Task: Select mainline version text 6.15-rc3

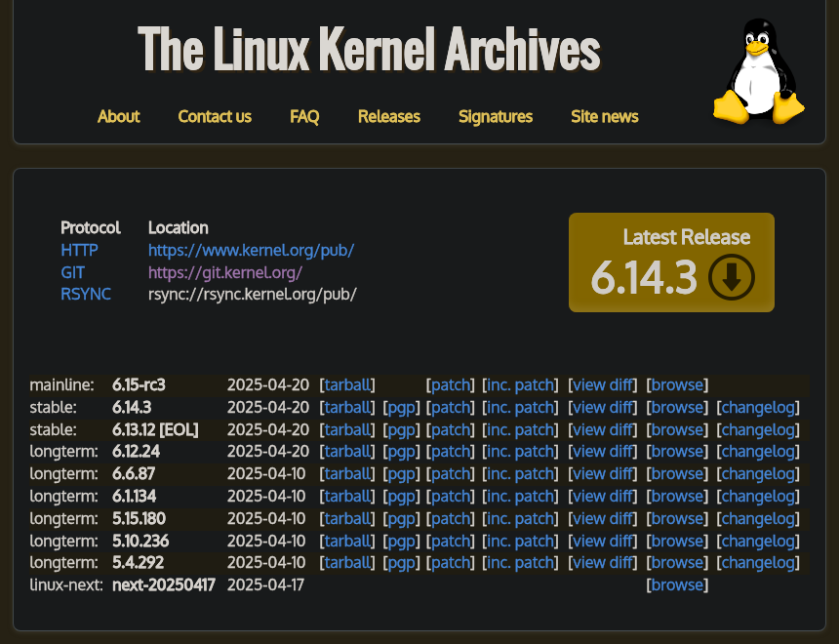Action: click(139, 384)
